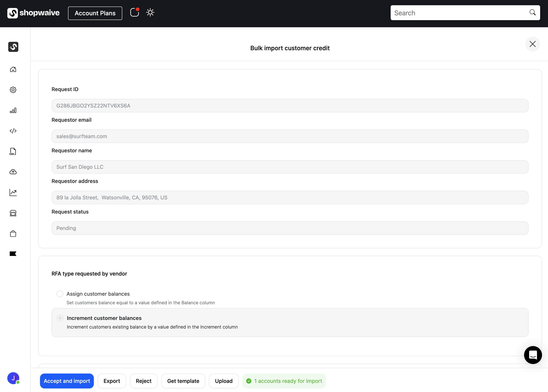Open the bar chart analytics icon
This screenshot has height=392, width=548.
point(13,110)
